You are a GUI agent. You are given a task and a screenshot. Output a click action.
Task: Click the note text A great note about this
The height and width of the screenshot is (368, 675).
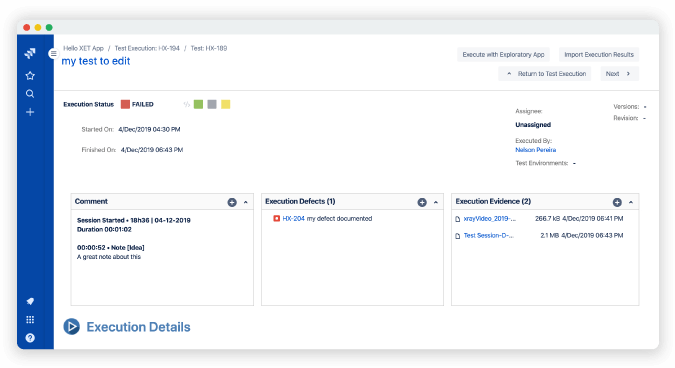[109, 257]
